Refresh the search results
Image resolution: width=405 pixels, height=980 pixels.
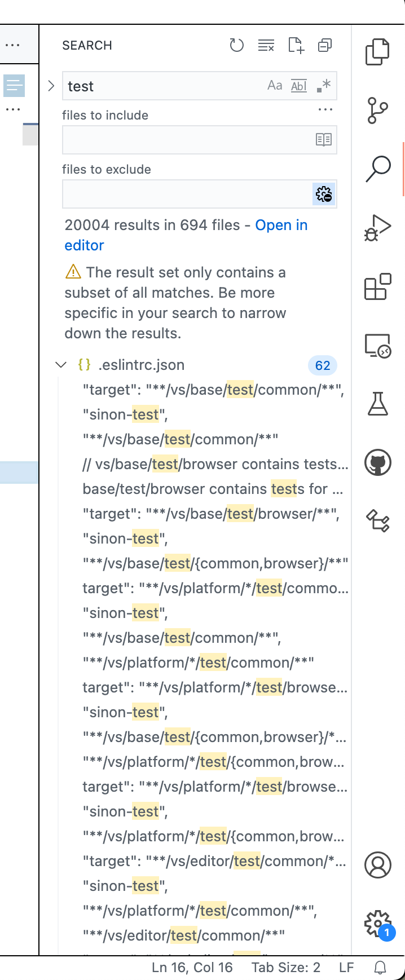(x=236, y=45)
